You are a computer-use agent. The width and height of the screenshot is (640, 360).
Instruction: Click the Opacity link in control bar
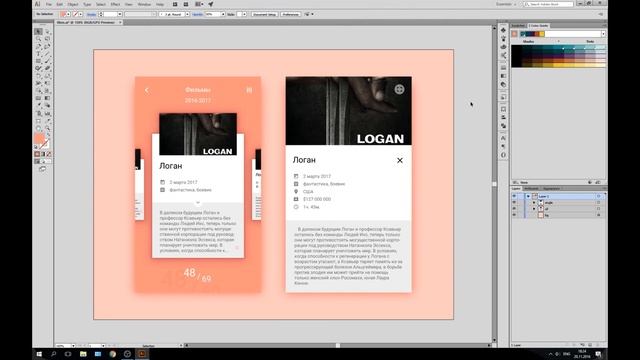pos(198,14)
